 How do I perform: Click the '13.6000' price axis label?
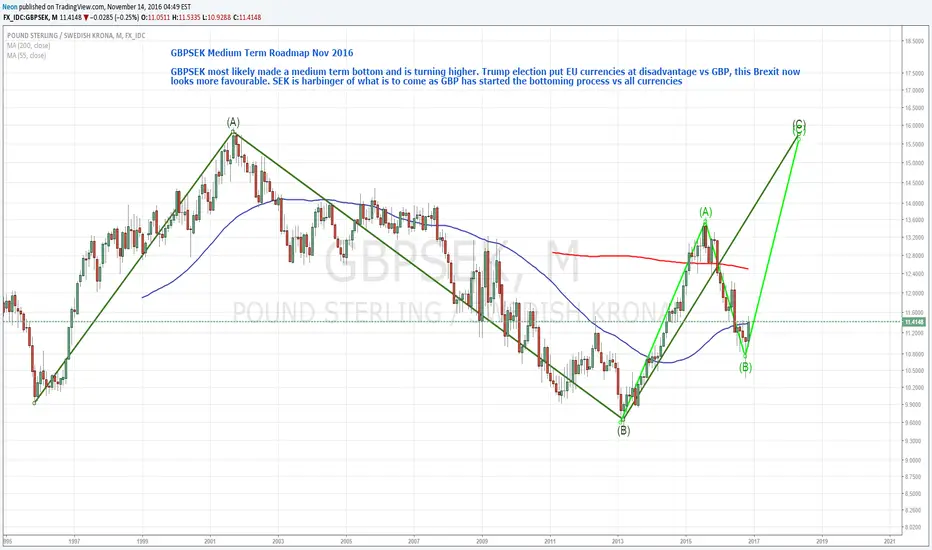914,220
